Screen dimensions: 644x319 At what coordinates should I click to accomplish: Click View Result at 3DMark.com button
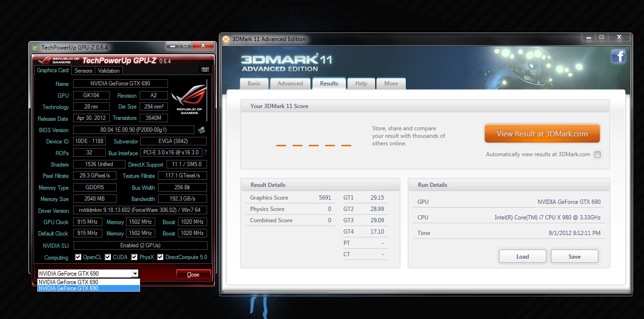[542, 134]
